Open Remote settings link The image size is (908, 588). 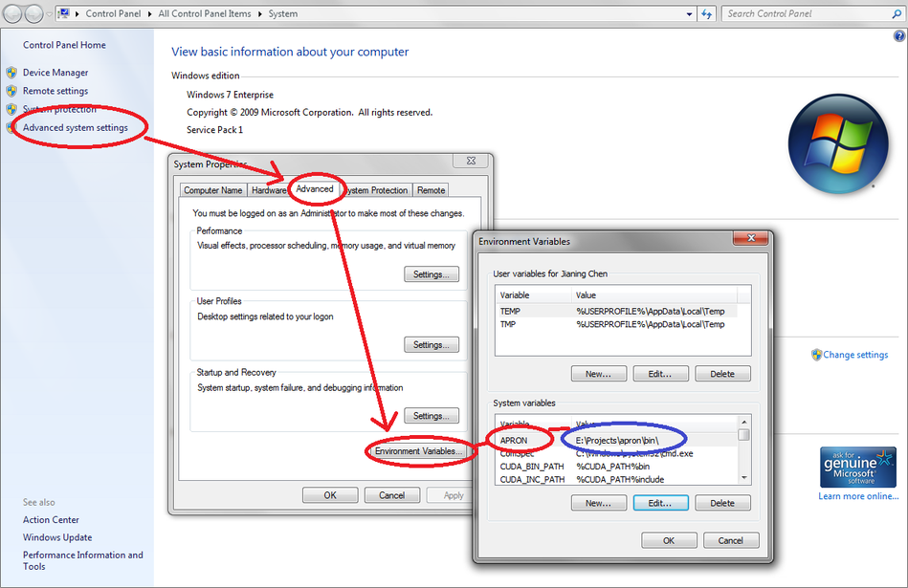click(55, 91)
